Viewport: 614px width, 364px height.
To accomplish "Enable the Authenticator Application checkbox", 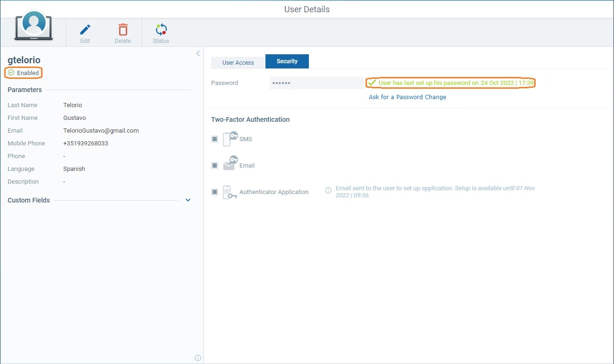I will click(214, 192).
